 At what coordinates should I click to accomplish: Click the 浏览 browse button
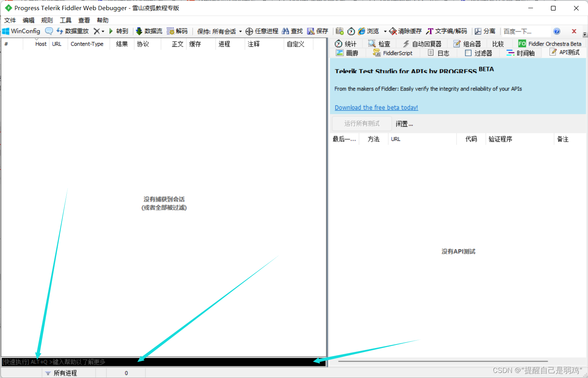369,31
